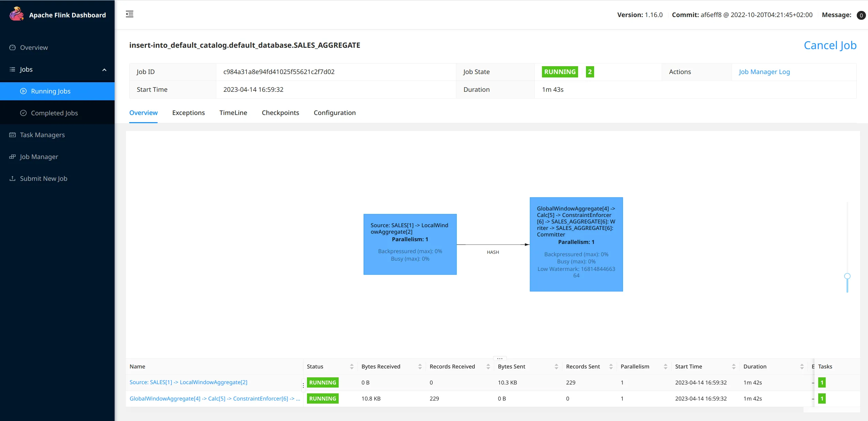The image size is (868, 421).
Task: Click the Cancel Job link
Action: pyautogui.click(x=830, y=45)
